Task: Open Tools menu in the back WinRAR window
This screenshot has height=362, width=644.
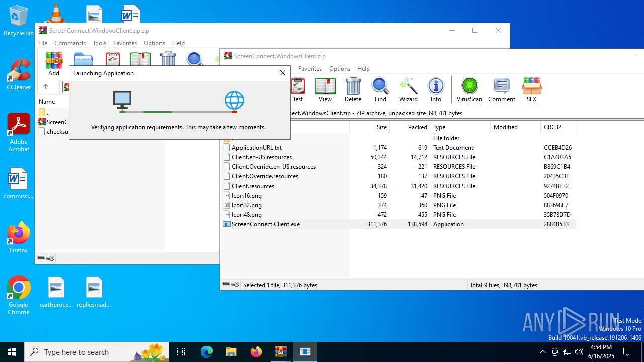Action: 99,43
